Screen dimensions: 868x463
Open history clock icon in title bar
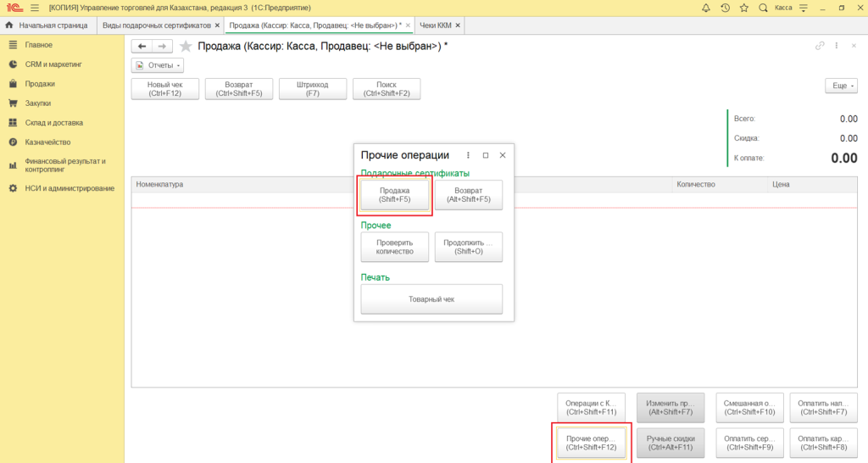[x=726, y=8]
